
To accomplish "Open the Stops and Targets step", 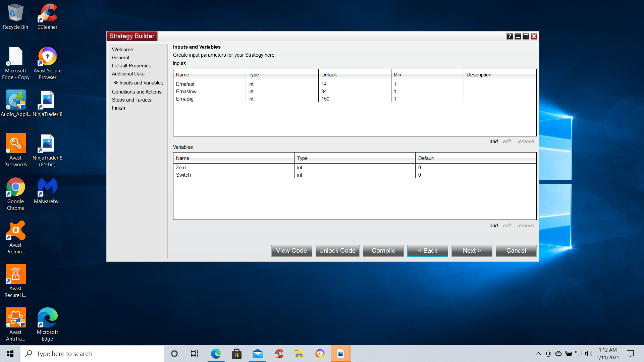I will tap(131, 100).
